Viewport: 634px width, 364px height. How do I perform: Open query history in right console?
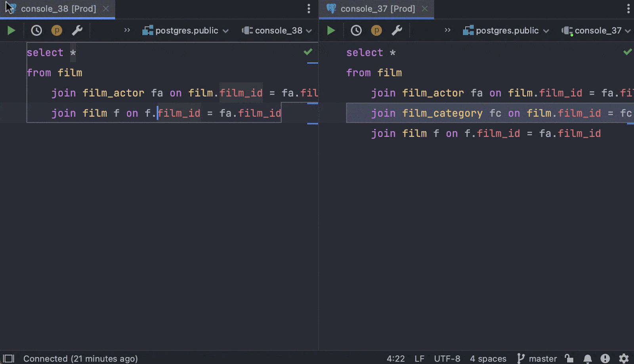pyautogui.click(x=356, y=30)
